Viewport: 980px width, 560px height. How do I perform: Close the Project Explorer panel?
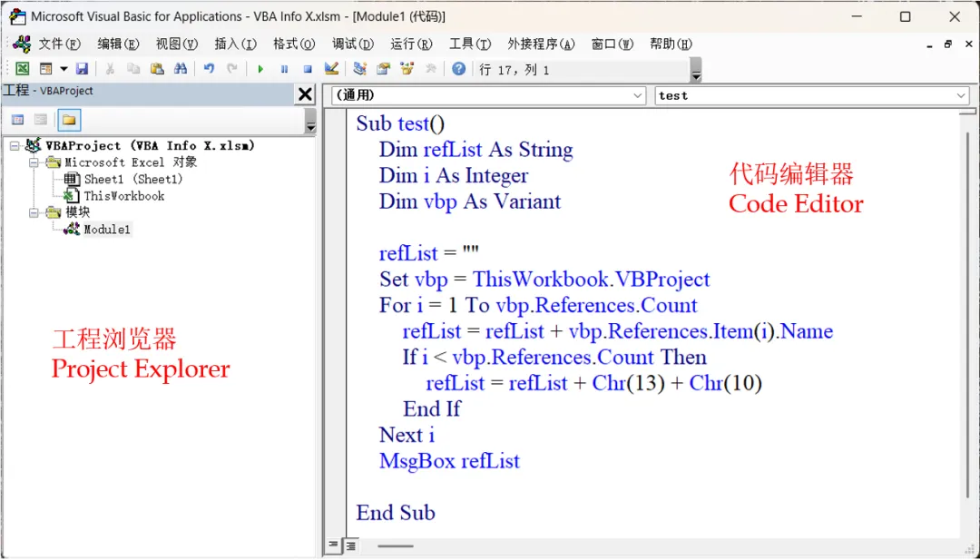click(x=305, y=94)
